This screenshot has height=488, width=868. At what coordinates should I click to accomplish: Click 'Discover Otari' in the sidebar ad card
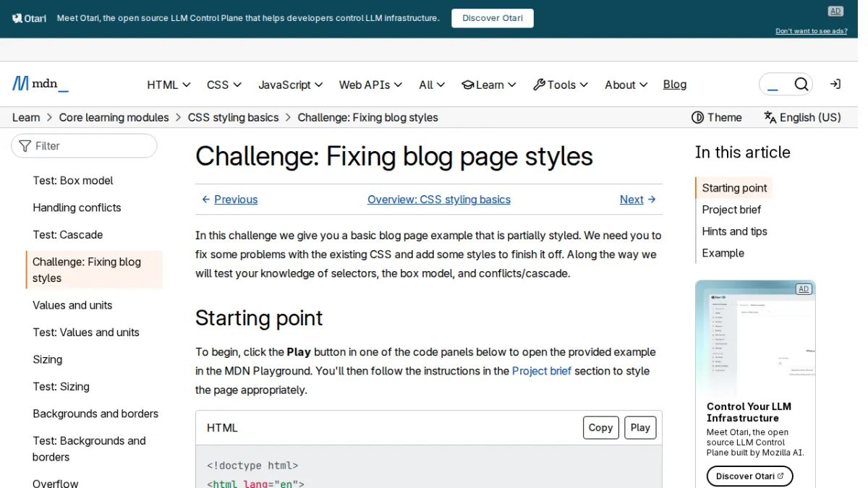pyautogui.click(x=750, y=476)
